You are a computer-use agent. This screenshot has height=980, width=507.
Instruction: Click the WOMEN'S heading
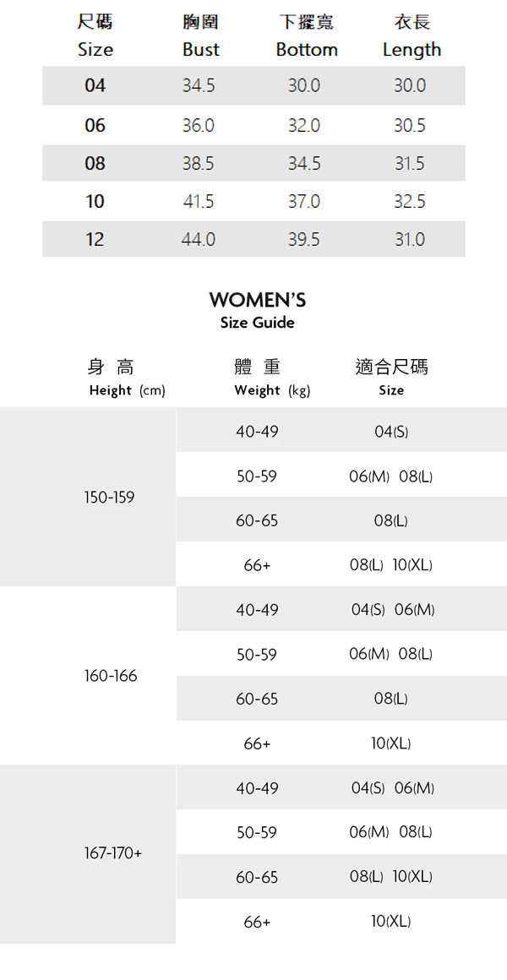[257, 300]
